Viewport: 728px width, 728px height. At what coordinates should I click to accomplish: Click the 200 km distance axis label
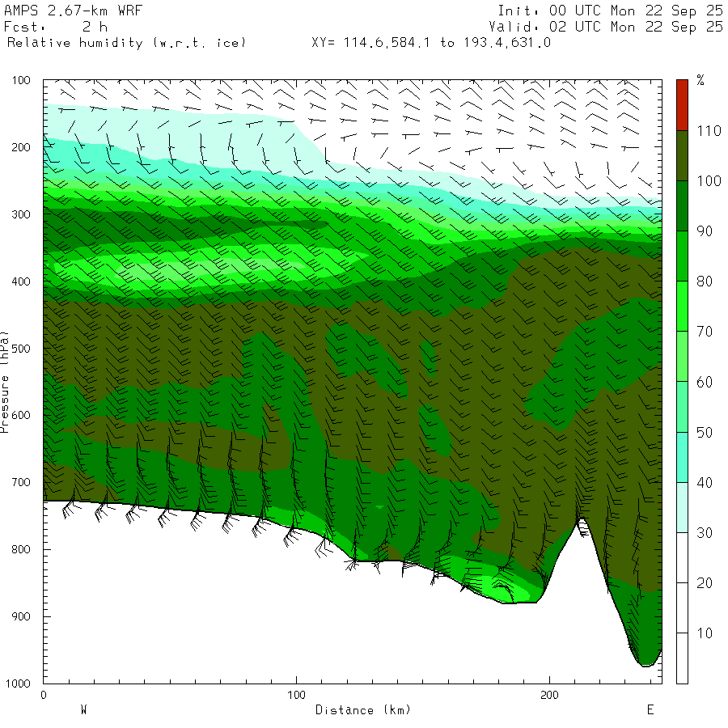[550, 695]
